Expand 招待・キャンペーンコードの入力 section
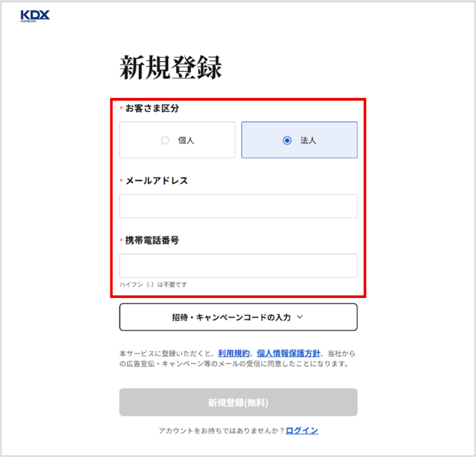 coord(238,317)
